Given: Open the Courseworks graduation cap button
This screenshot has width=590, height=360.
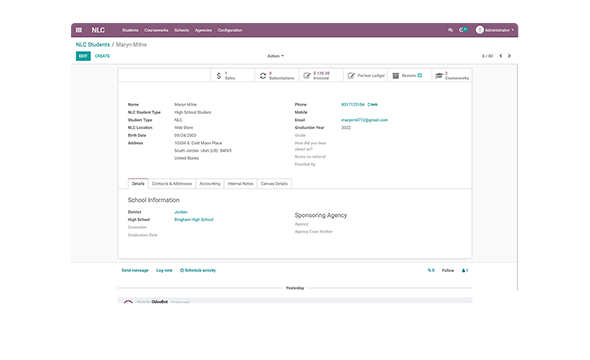Looking at the screenshot, I should coord(452,76).
